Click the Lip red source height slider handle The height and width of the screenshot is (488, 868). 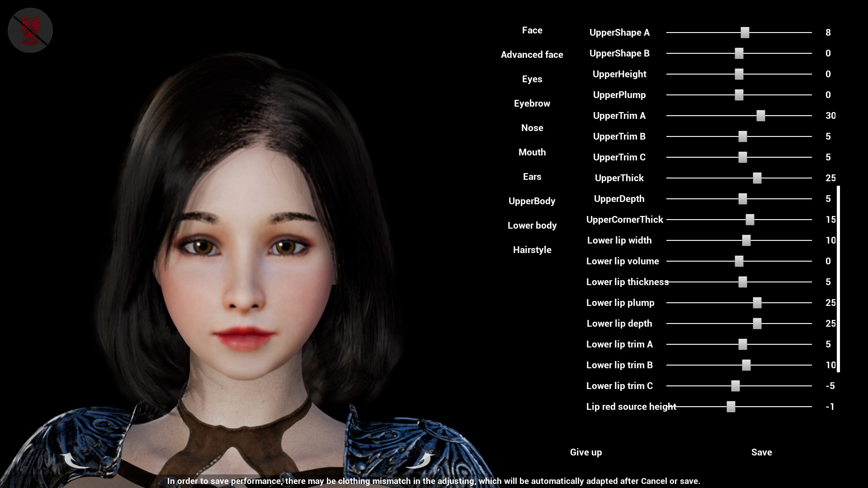pos(731,407)
